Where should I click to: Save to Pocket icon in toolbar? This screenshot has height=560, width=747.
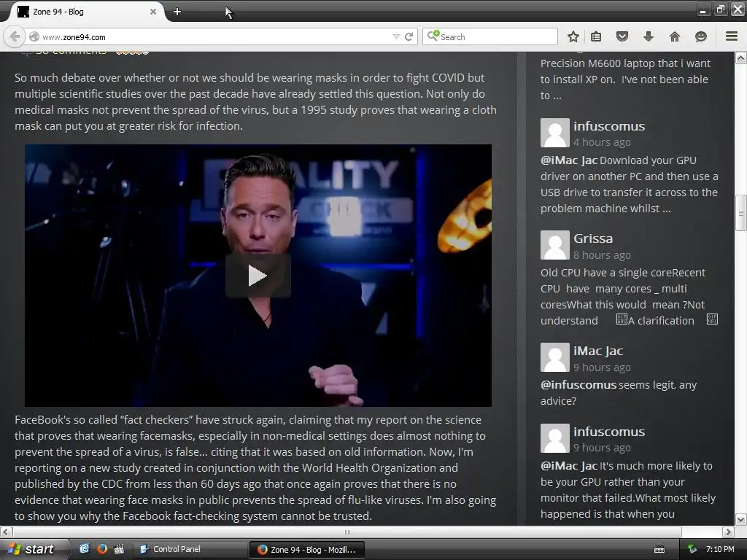pyautogui.click(x=622, y=36)
